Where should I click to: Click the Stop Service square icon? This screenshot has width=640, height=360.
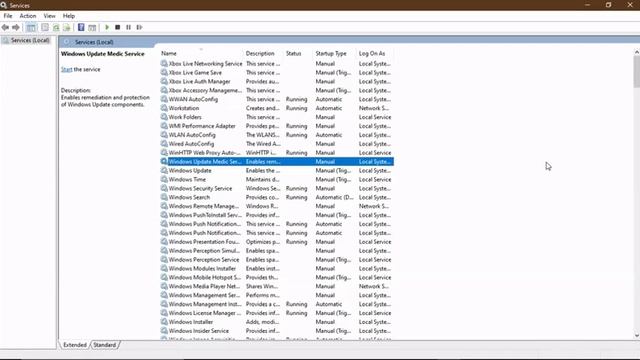pos(118,27)
